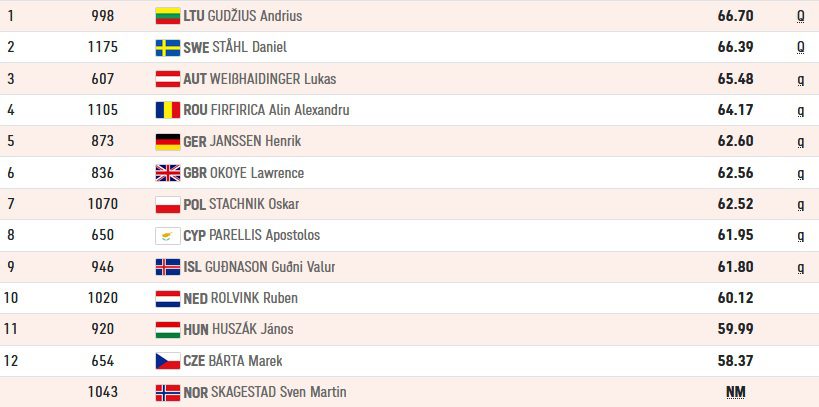Open athlete GUDŽIUS Andrius profile
819x407 pixels.
(255, 16)
